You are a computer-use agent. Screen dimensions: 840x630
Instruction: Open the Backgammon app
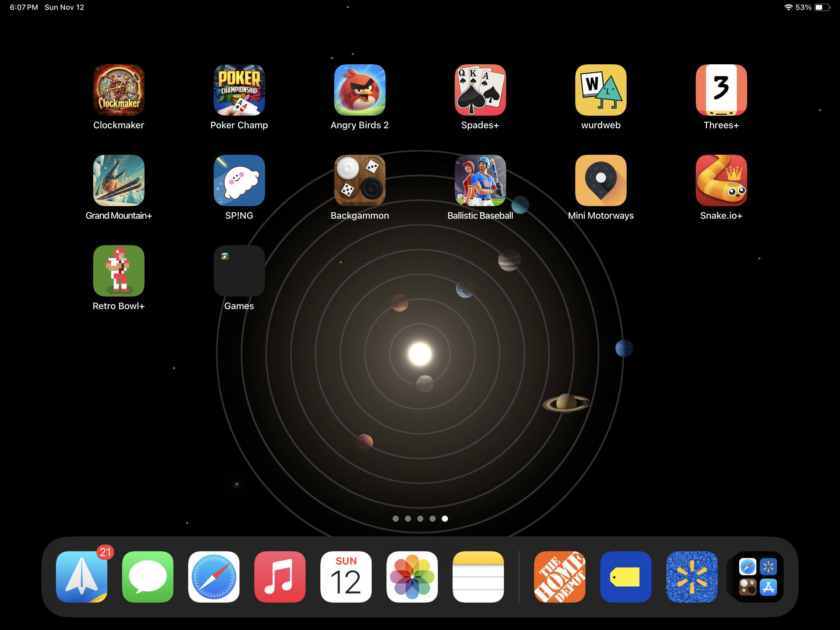point(359,181)
